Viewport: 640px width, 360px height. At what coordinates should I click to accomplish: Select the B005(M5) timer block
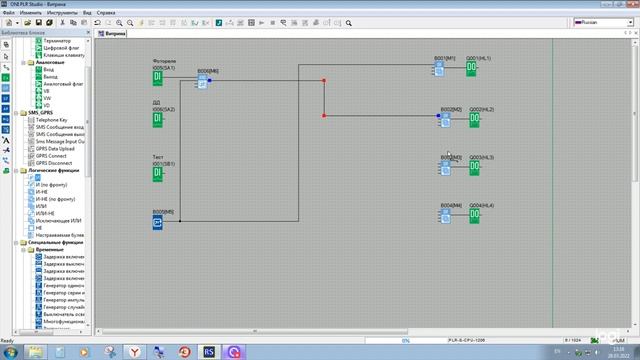point(158,222)
